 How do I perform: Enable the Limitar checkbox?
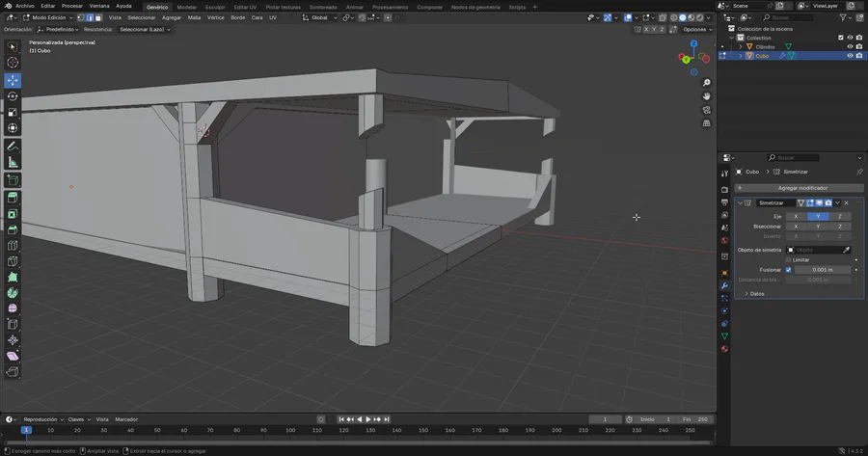pos(788,260)
